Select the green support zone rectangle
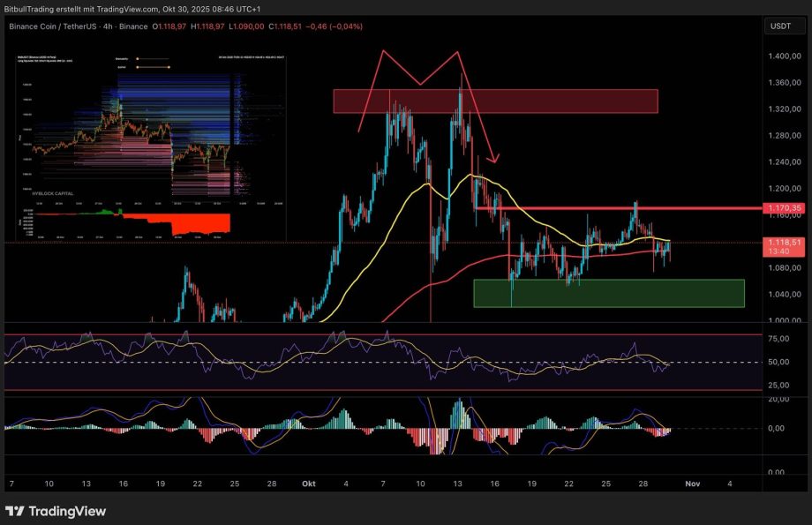This screenshot has width=812, height=525. (x=608, y=293)
